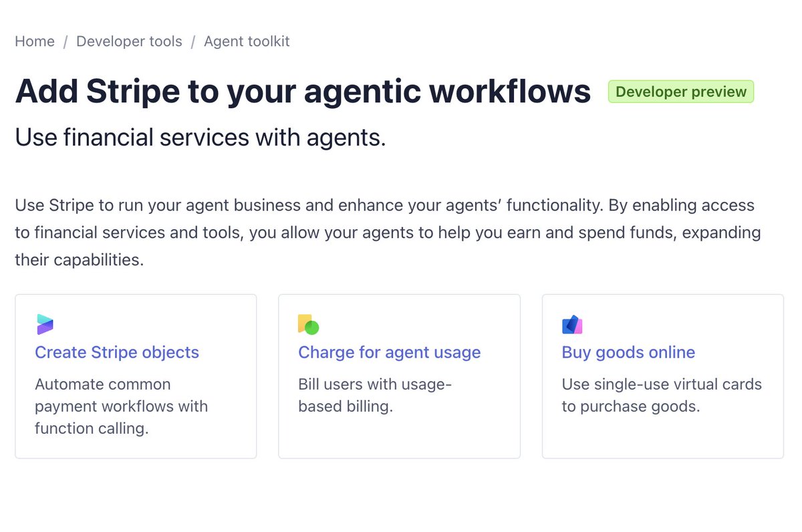This screenshot has width=802, height=532.
Task: Navigate to Home via the breadcrumb
Action: pyautogui.click(x=34, y=41)
